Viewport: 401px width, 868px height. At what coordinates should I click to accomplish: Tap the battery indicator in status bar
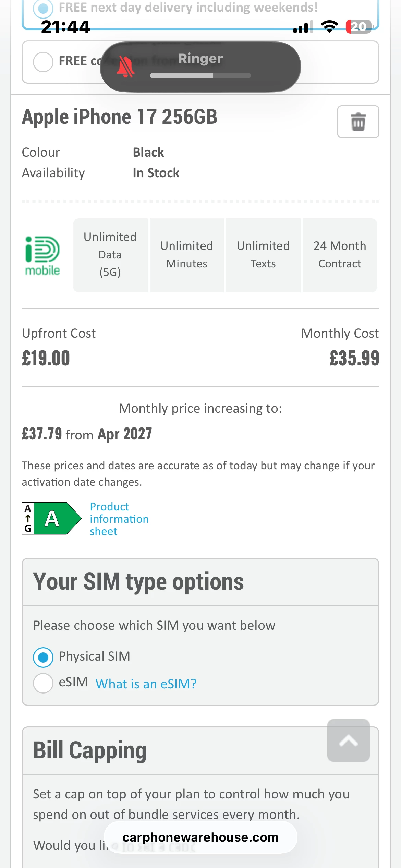(x=359, y=27)
